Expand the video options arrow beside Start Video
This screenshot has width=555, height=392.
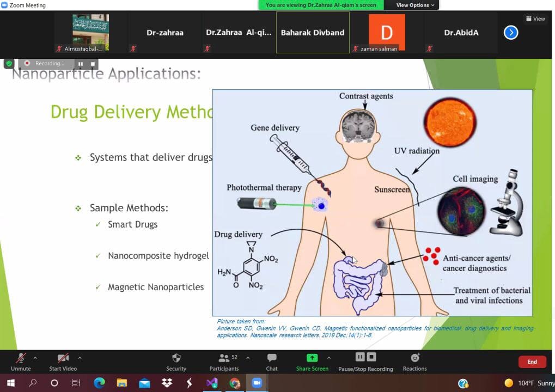coord(80,358)
